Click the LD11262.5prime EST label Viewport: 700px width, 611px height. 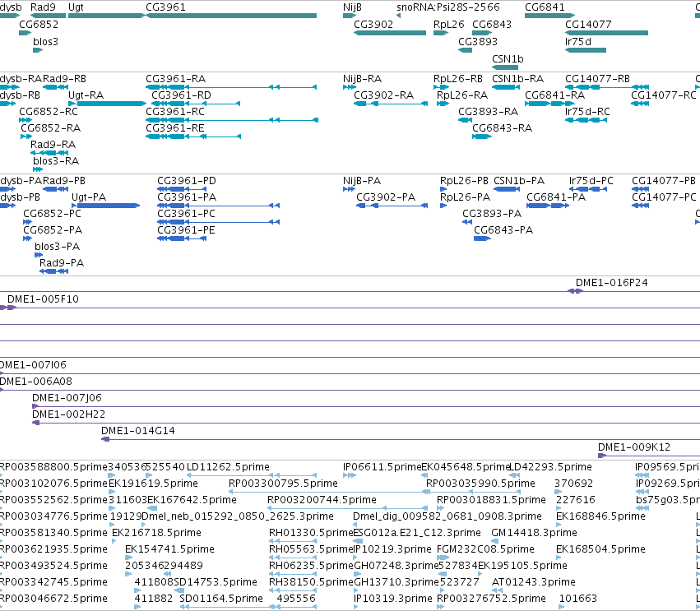[228, 467]
